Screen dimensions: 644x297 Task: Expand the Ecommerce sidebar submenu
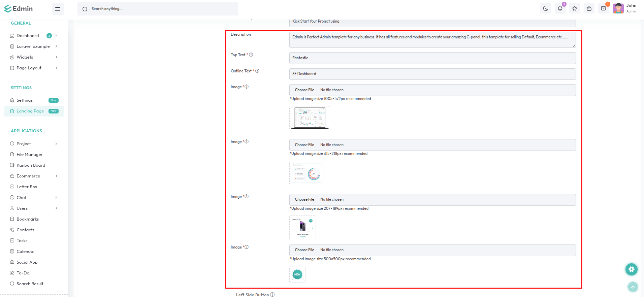pos(34,176)
